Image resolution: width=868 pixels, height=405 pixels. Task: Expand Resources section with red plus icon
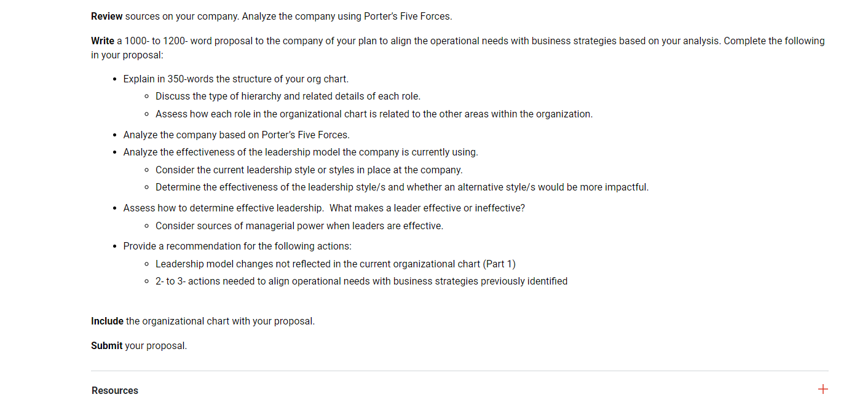pos(823,389)
